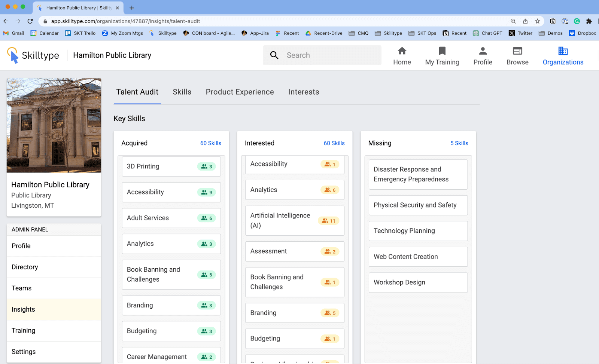This screenshot has height=364, width=599.
Task: Open Gmail bookmark
Action: 13,33
